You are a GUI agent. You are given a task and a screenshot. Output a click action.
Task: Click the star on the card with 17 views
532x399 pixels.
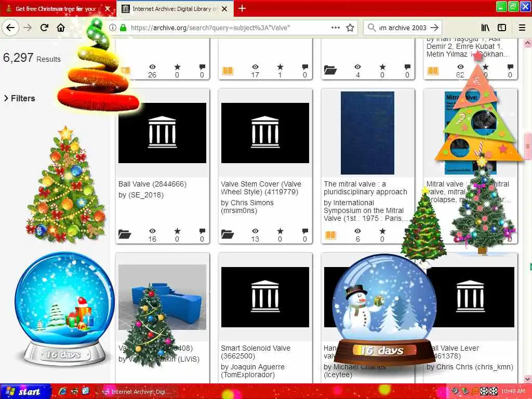[280, 67]
